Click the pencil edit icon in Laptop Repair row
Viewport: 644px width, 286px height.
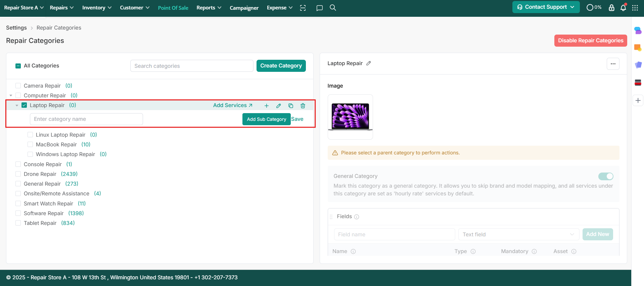(278, 106)
